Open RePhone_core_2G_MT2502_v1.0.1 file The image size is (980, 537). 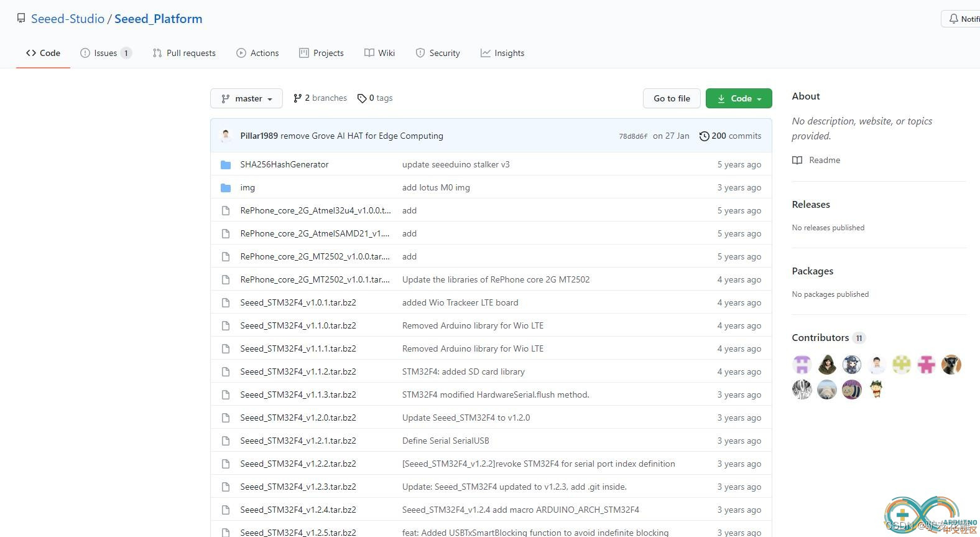(x=315, y=279)
